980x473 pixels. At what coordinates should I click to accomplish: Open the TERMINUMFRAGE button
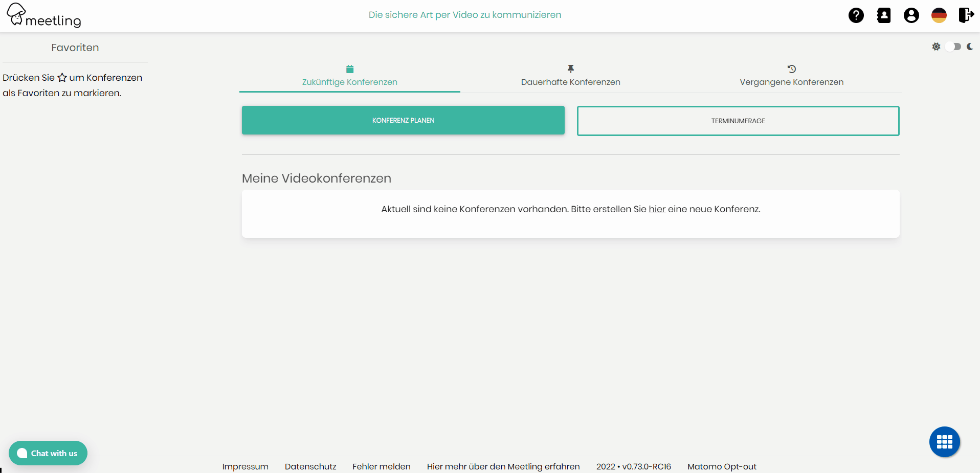point(738,121)
